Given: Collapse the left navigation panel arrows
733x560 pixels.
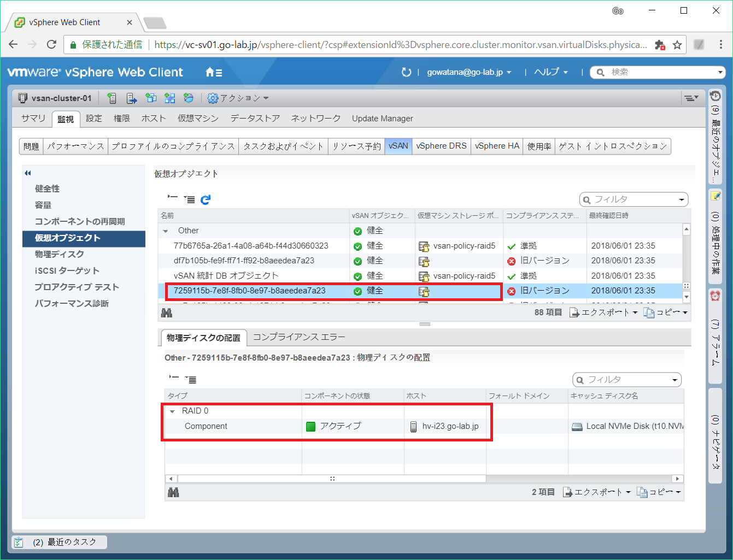Looking at the screenshot, I should (28, 173).
